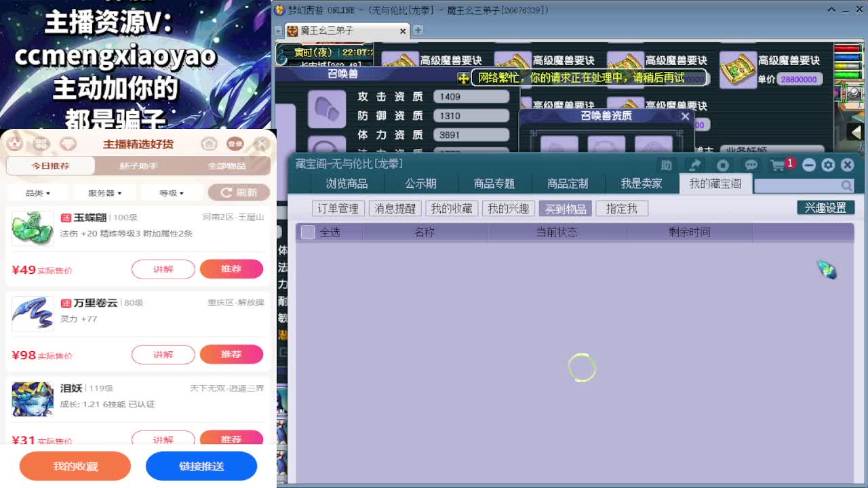Switch to the 全部物品 tab
Screen dimensions: 868x488
[x=226, y=165]
